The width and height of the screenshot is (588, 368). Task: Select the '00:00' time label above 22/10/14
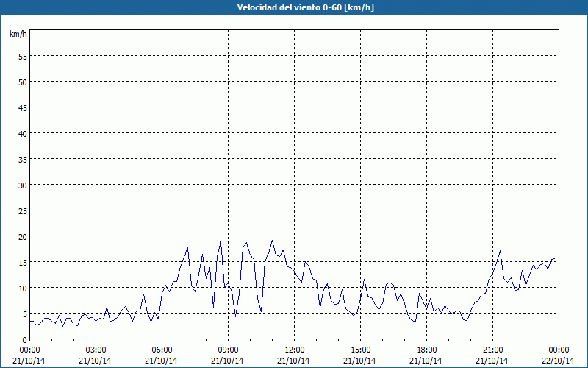559,350
